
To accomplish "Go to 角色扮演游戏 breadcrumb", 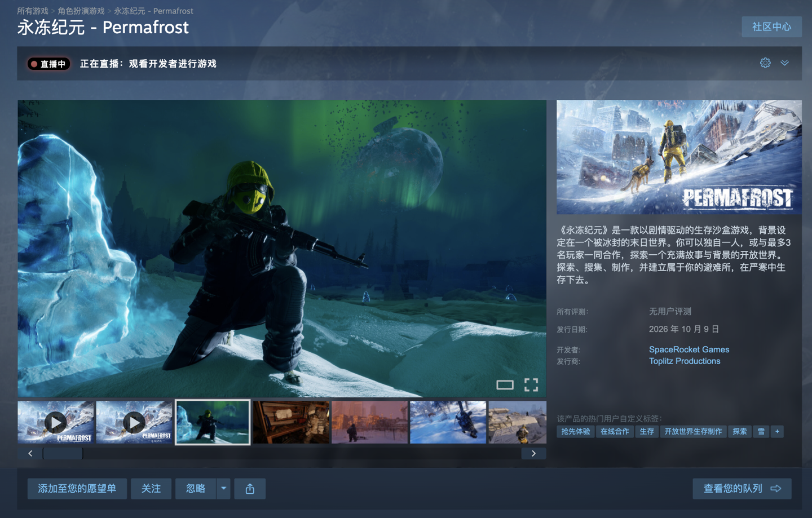I will pyautogui.click(x=81, y=11).
